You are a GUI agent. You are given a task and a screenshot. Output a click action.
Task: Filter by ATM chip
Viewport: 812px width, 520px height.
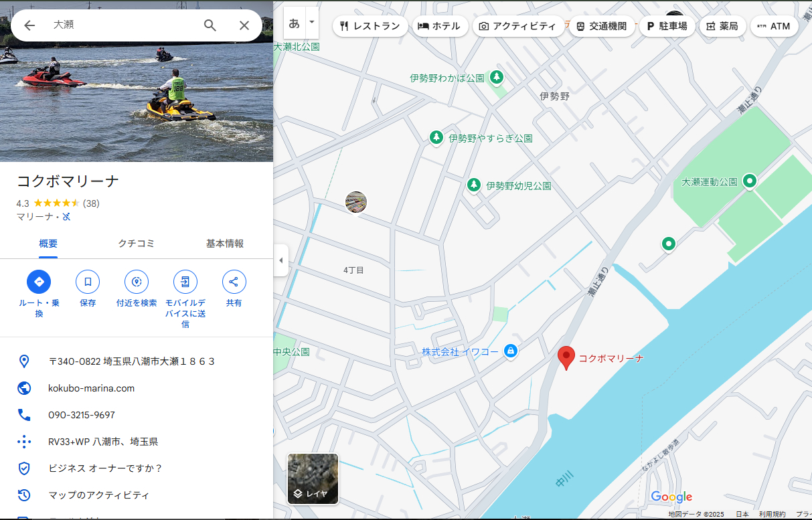[775, 26]
